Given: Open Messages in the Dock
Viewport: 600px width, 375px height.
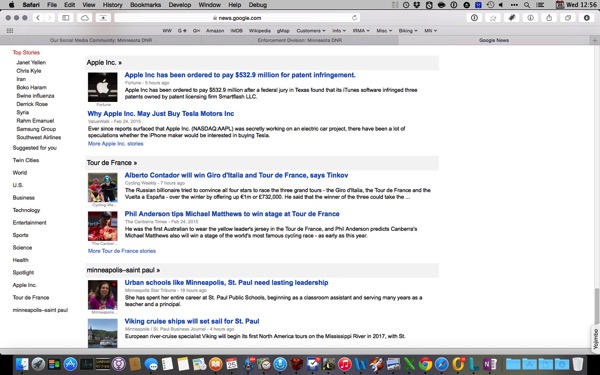Looking at the screenshot, I should pyautogui.click(x=152, y=364).
